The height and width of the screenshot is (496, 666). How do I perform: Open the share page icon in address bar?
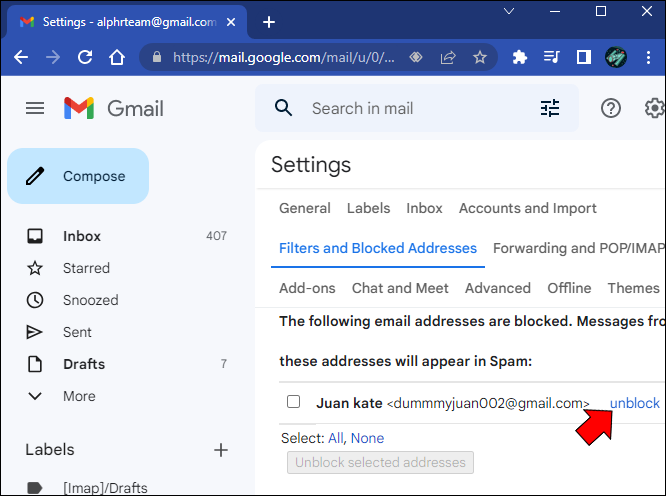[448, 57]
